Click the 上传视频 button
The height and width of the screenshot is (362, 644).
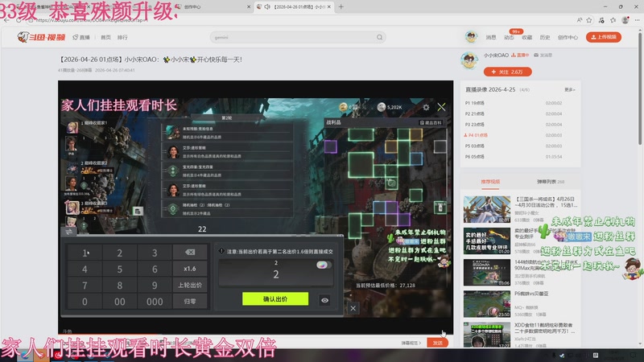click(603, 37)
